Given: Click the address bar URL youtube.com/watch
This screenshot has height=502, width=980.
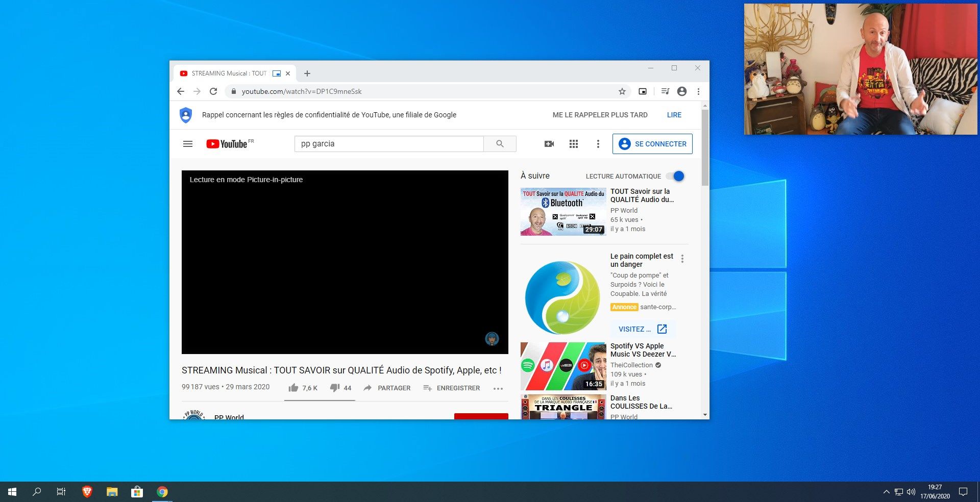Looking at the screenshot, I should coord(301,91).
